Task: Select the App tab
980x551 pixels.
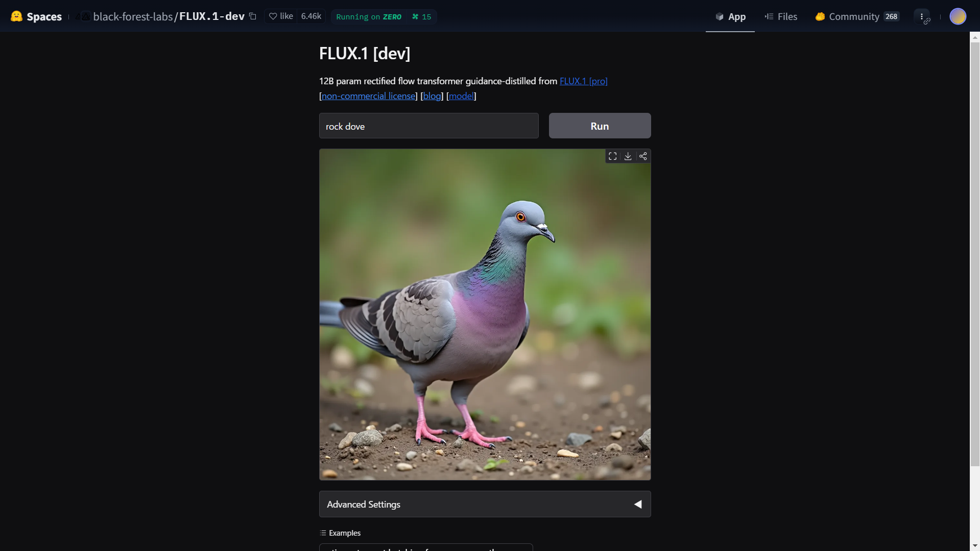Action: (730, 16)
